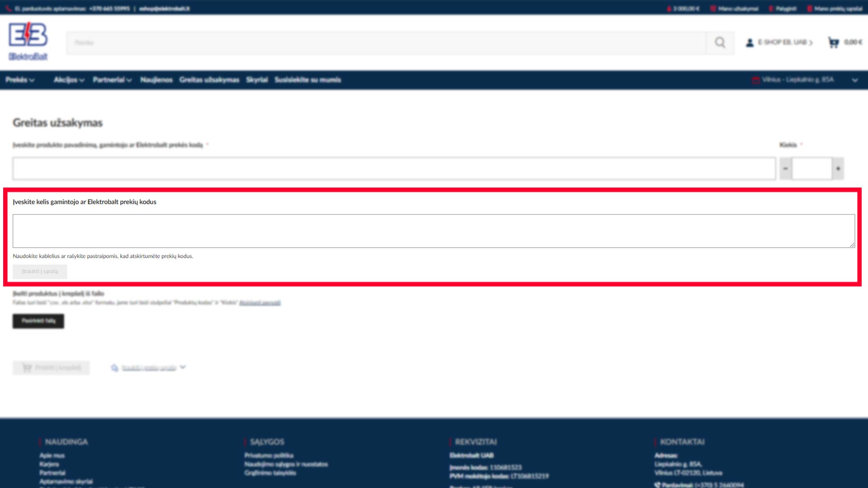Click the ElektroBalt logo

click(28, 41)
